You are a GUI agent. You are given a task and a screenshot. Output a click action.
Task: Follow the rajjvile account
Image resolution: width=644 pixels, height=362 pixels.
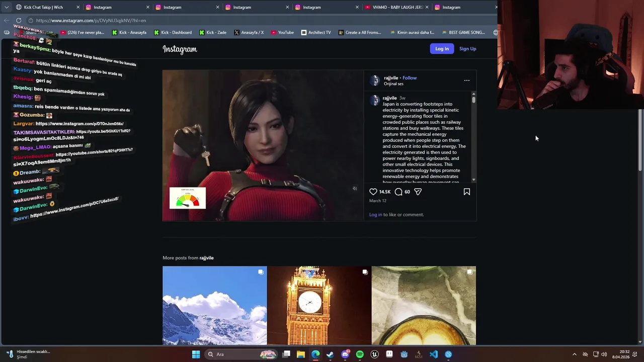(x=410, y=78)
